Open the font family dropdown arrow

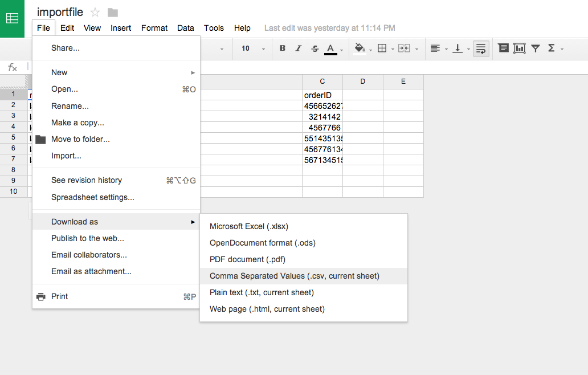pos(222,49)
